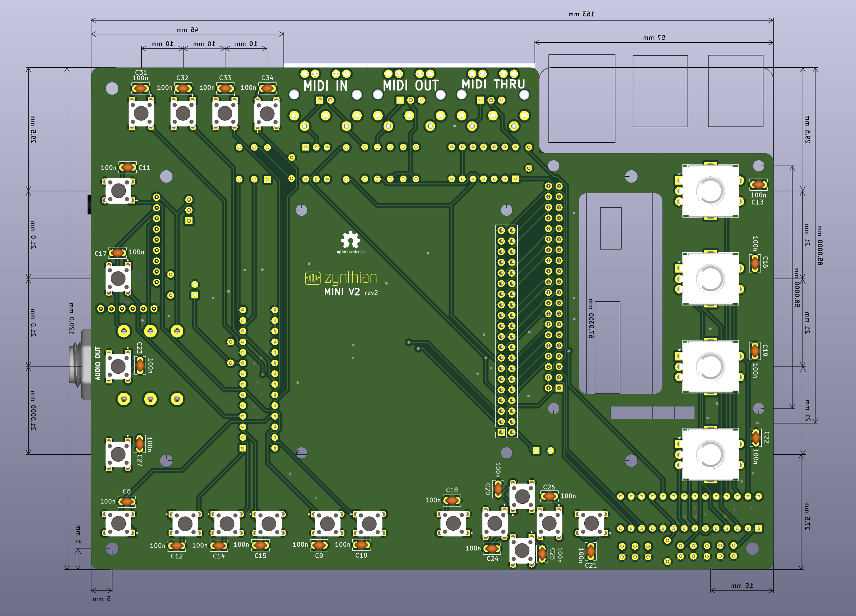Viewport: 856px width, 616px height.
Task: Click the rotary encoder beside capacitor C16
Action: pyautogui.click(x=710, y=279)
